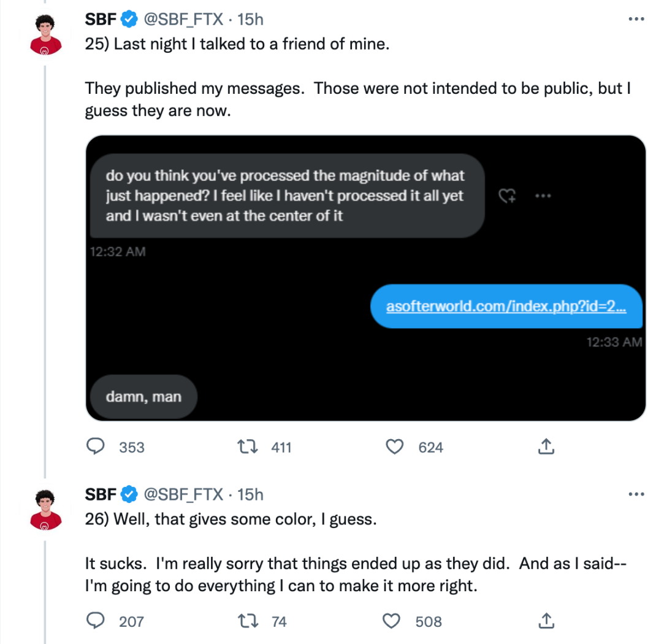Open @SBF_FTX handle on tweet 25
This screenshot has width=664, height=644.
click(183, 19)
